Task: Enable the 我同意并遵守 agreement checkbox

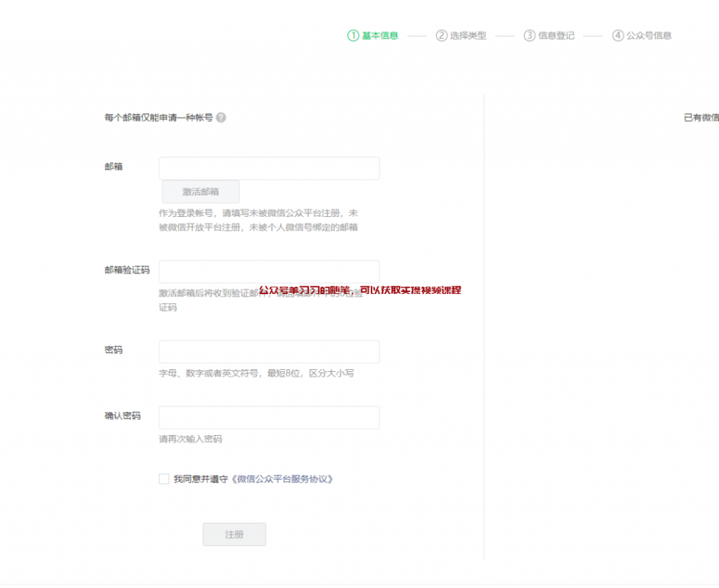Action: click(x=164, y=479)
